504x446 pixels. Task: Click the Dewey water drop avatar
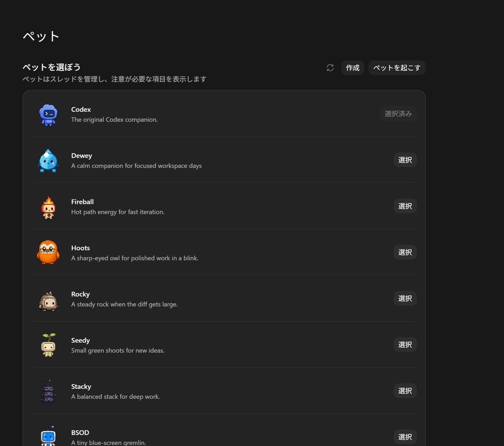point(48,160)
